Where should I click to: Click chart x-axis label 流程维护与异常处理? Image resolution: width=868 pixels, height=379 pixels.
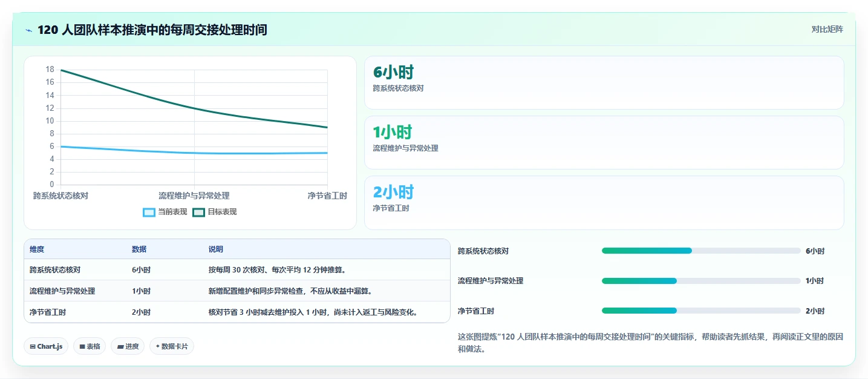pyautogui.click(x=194, y=196)
